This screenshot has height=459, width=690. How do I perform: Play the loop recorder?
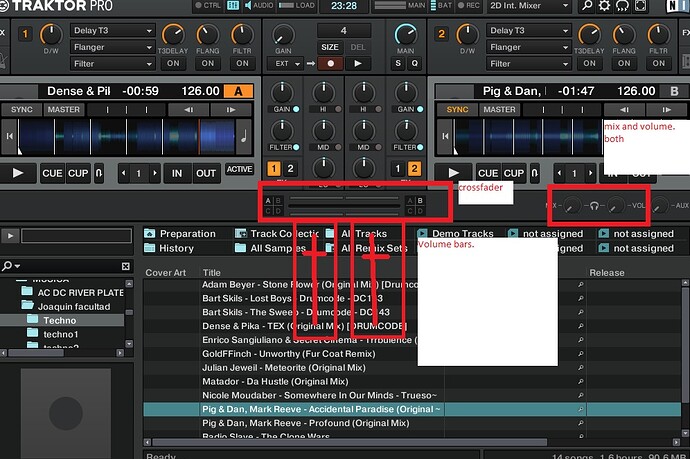point(358,64)
